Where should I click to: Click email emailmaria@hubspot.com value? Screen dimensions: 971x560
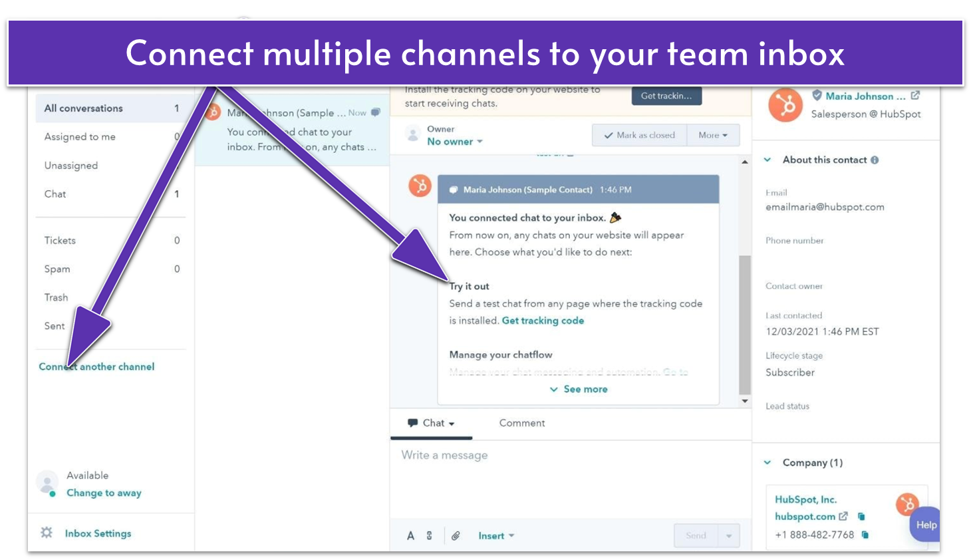pos(825,207)
